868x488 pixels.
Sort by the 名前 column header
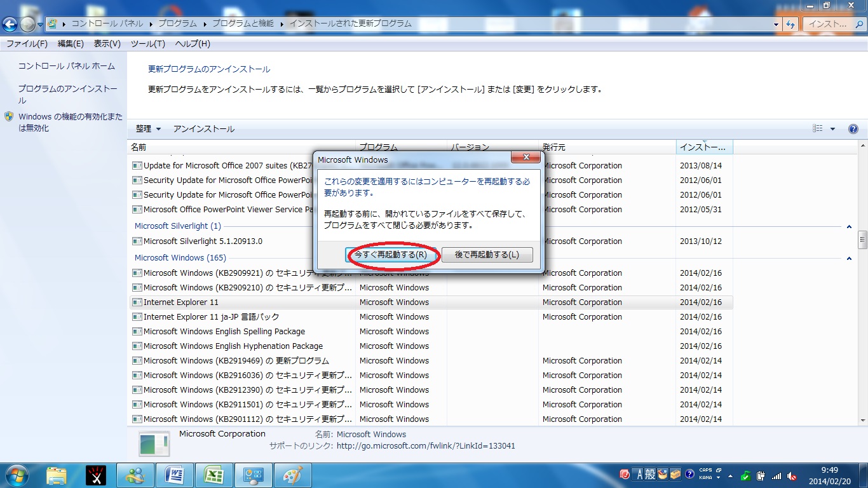(241, 147)
